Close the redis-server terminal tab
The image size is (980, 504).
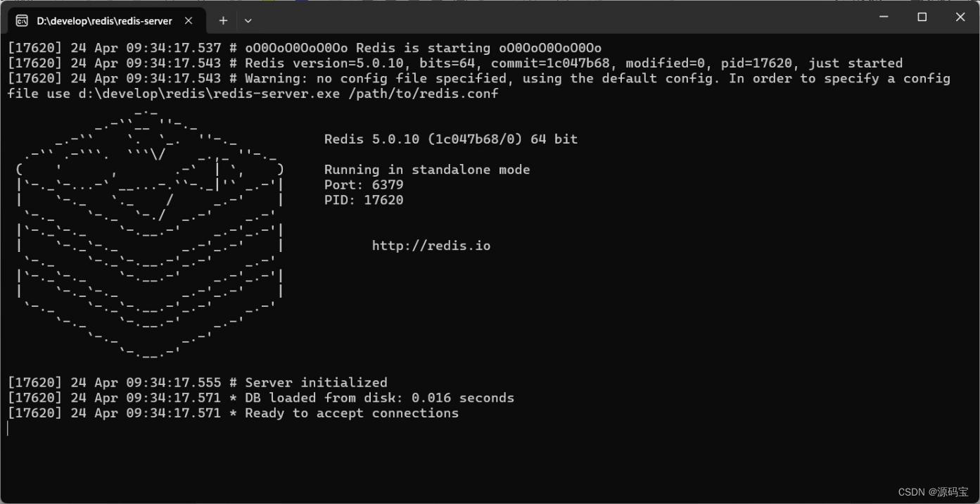(188, 20)
